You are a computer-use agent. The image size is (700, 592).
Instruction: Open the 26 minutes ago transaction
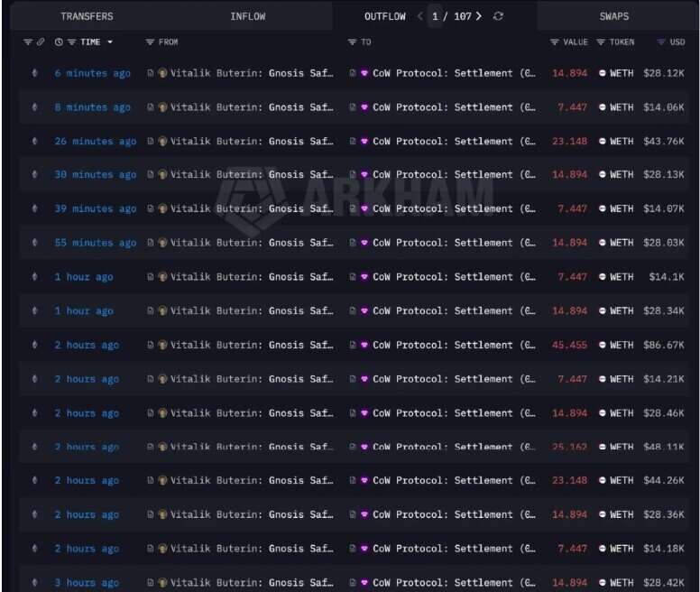[x=96, y=142]
